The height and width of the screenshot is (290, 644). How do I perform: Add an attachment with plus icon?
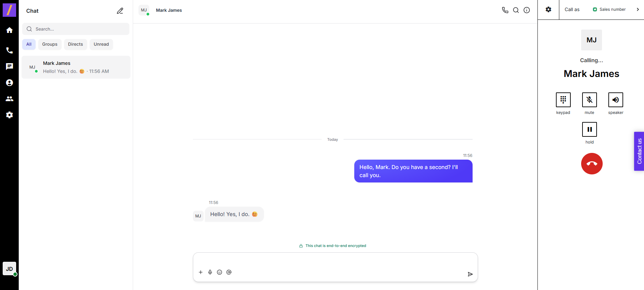[x=201, y=272]
